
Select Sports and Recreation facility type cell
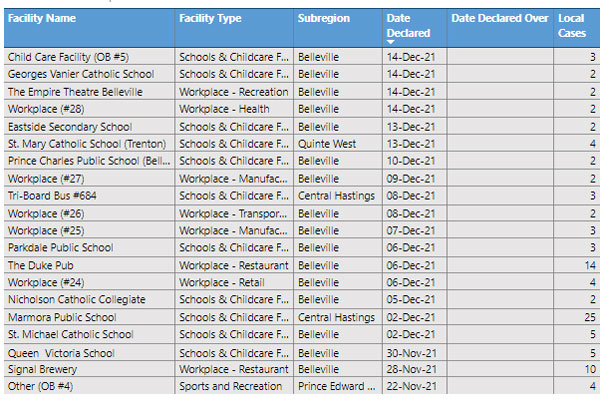click(x=230, y=386)
